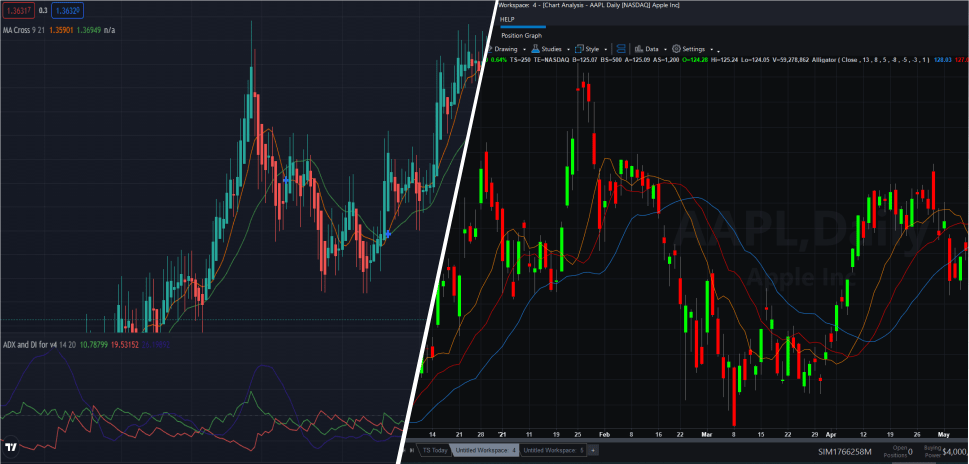This screenshot has height=464, width=969.
Task: Switch to Untitled Workspace 5 tab
Action: click(552, 450)
